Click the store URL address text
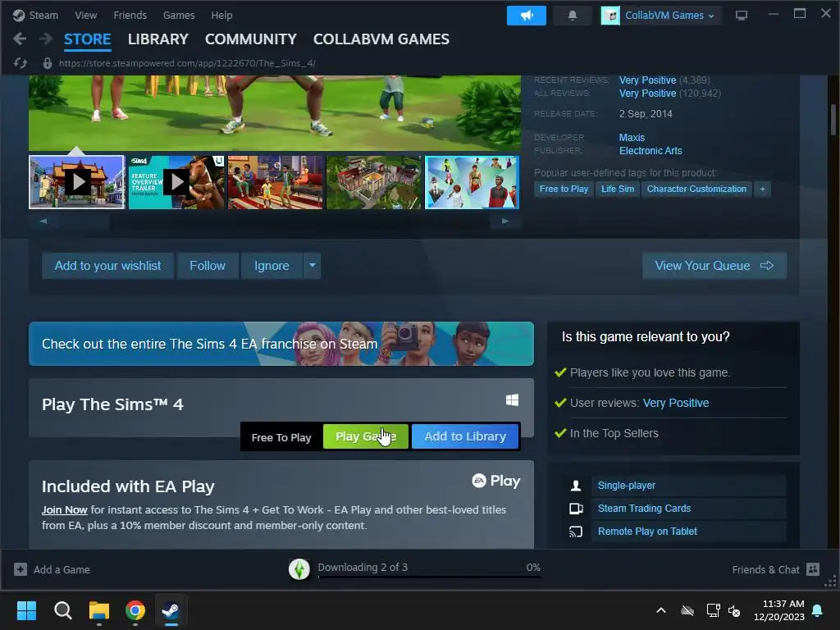This screenshot has width=840, height=630. click(x=187, y=63)
